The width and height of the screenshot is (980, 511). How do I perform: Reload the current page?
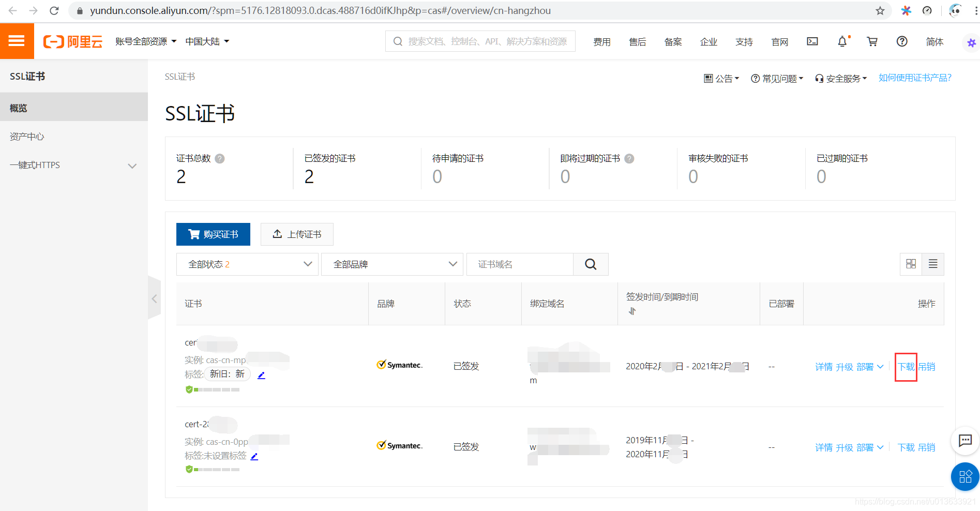[x=54, y=10]
